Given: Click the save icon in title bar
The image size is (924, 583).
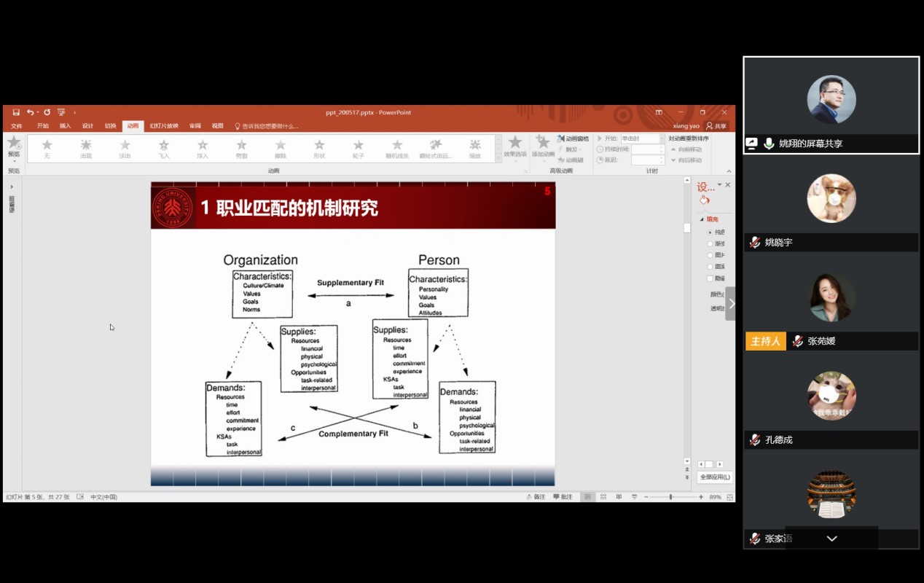Looking at the screenshot, I should tap(16, 112).
